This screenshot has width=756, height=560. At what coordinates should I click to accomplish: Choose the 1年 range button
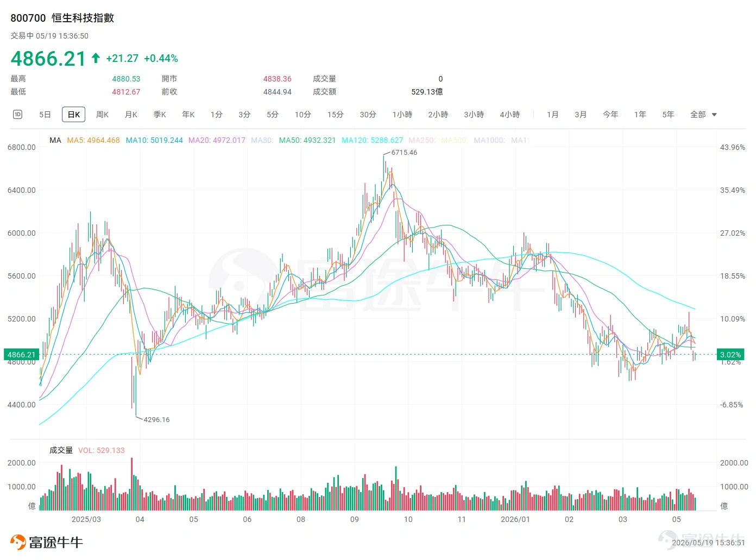pos(640,115)
